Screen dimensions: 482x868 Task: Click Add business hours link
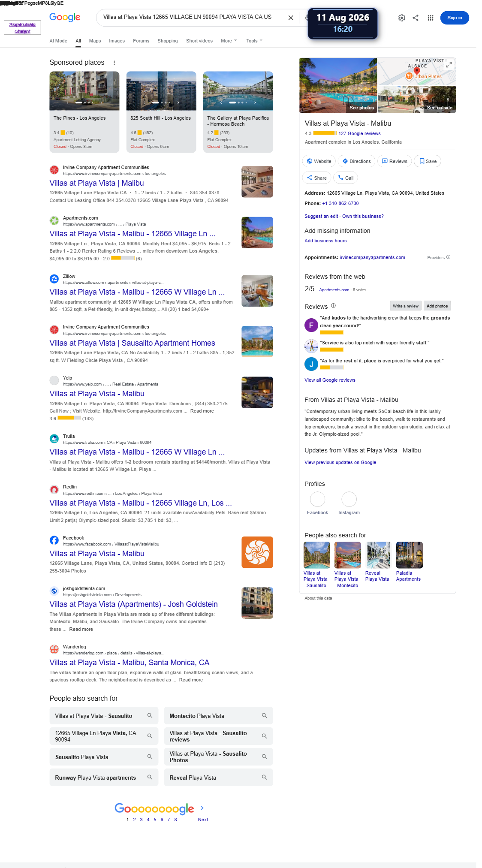point(325,241)
